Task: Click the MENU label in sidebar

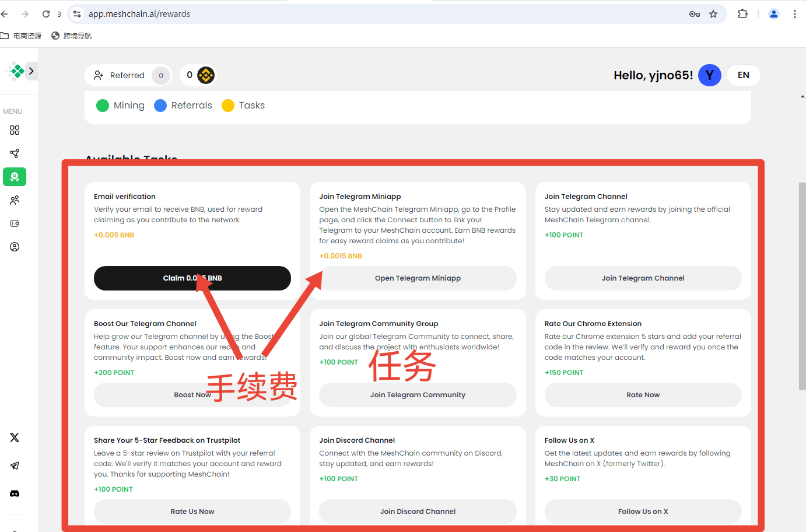Action: [x=13, y=111]
